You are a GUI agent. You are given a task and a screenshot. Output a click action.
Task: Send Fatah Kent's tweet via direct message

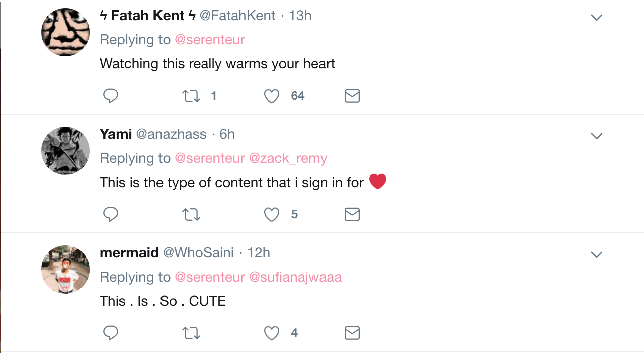coord(352,96)
